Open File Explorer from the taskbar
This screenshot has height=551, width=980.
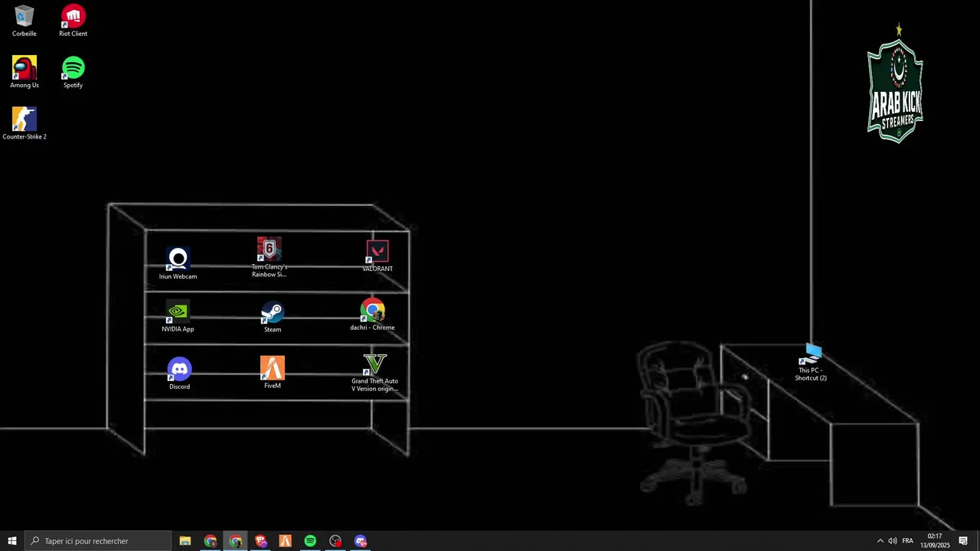[185, 541]
